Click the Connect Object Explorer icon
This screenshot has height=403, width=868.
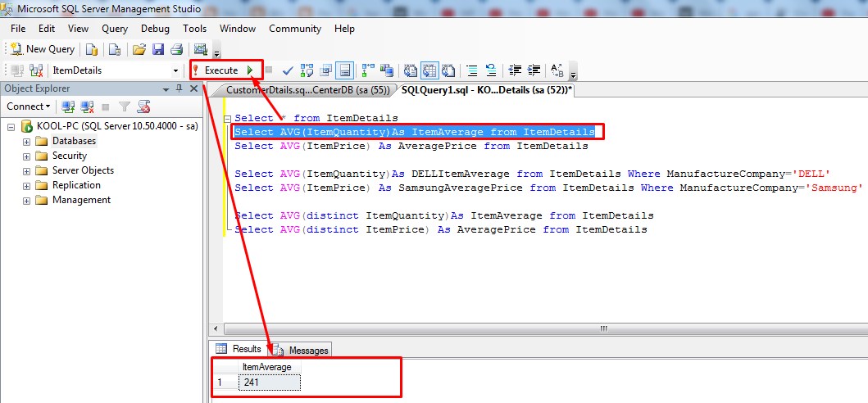click(x=68, y=106)
